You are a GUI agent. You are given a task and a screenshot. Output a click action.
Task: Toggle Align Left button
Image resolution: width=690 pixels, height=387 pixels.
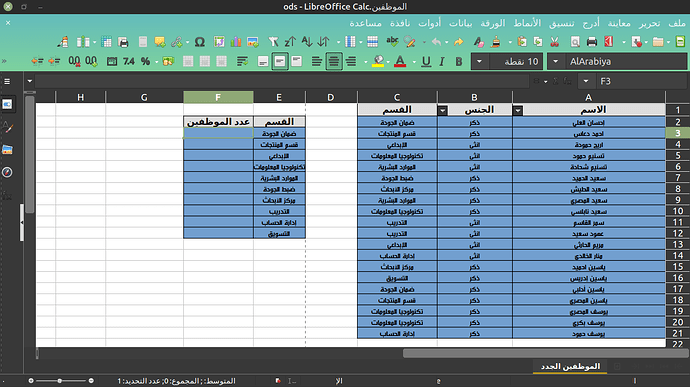click(x=316, y=61)
